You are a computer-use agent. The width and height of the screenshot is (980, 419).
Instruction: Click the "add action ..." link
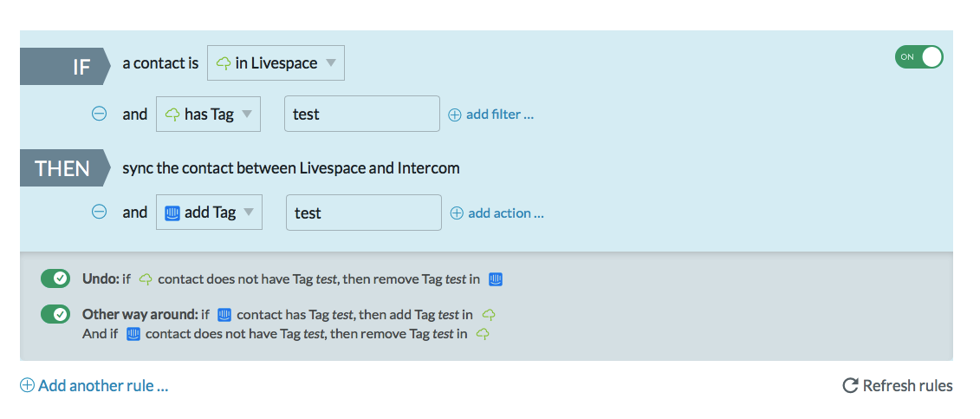coord(497,213)
